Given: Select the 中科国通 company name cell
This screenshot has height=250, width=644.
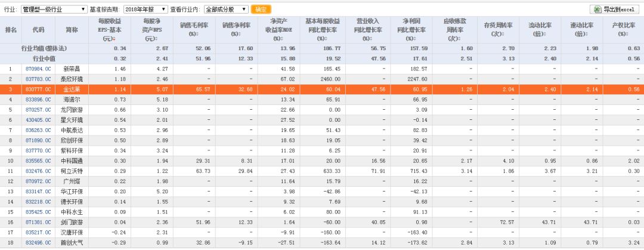Looking at the screenshot, I should tap(72, 161).
